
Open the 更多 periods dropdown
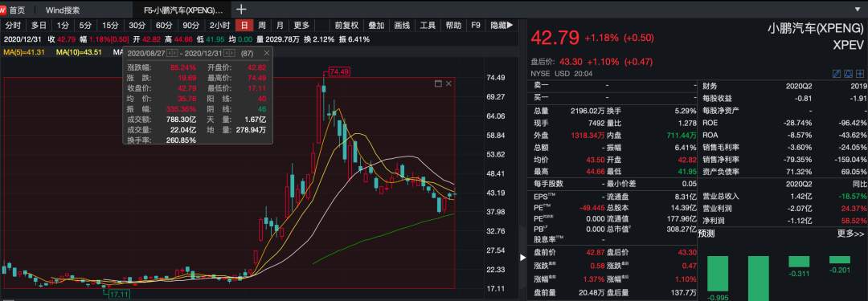(x=301, y=26)
